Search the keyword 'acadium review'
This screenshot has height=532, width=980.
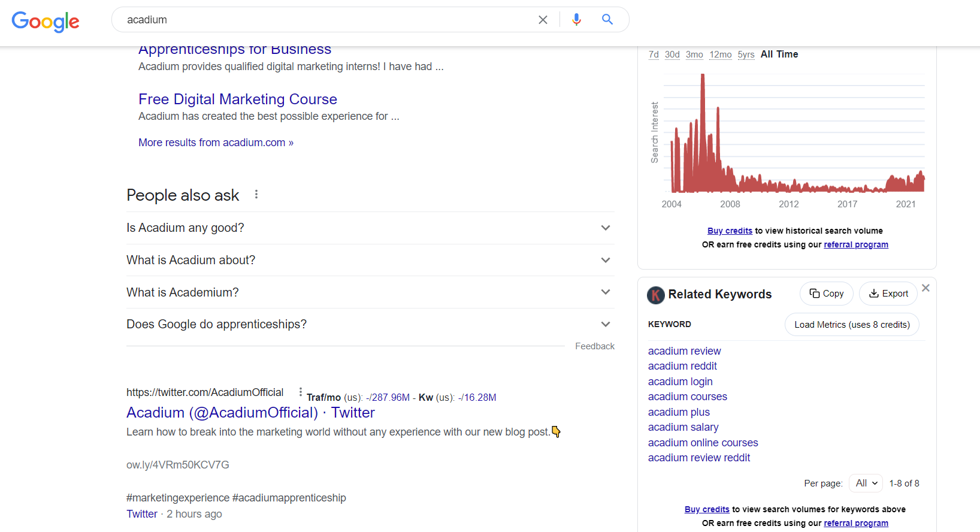click(x=684, y=351)
